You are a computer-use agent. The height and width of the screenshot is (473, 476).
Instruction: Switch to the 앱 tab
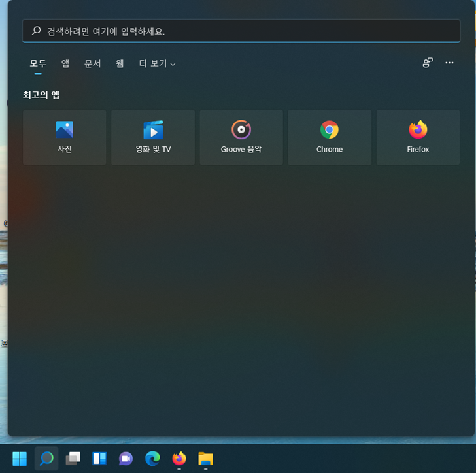pyautogui.click(x=65, y=64)
